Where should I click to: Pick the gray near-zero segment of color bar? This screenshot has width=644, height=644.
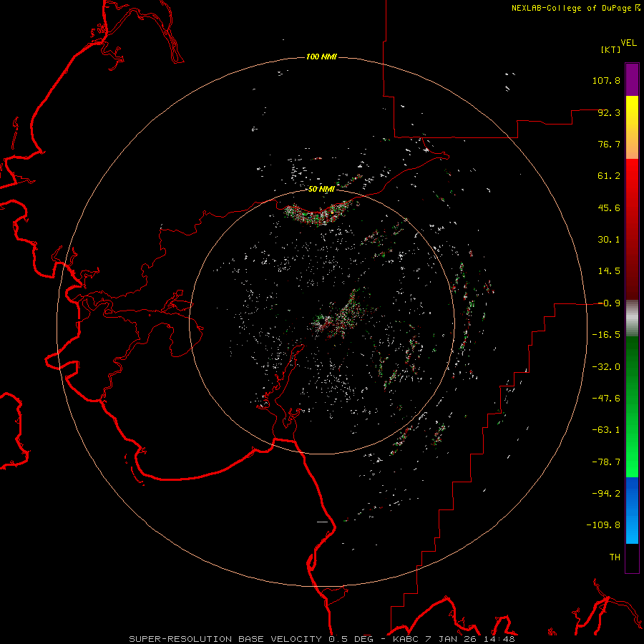632,318
